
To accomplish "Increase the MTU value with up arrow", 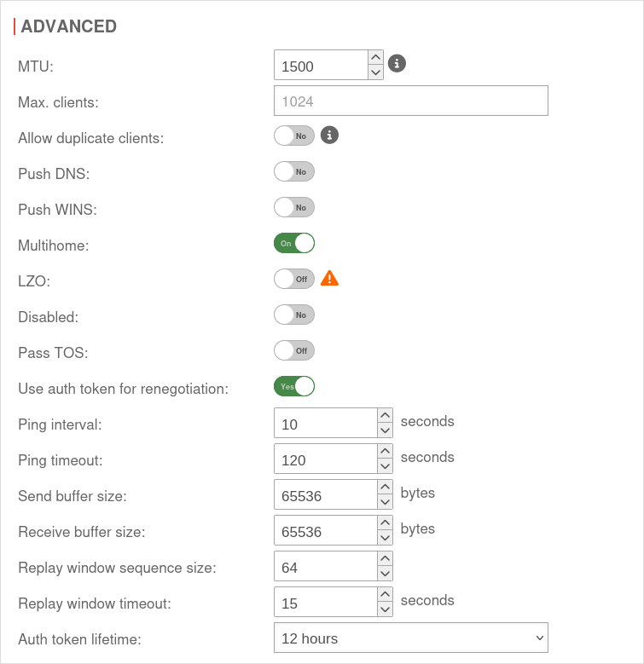I will tap(375, 57).
